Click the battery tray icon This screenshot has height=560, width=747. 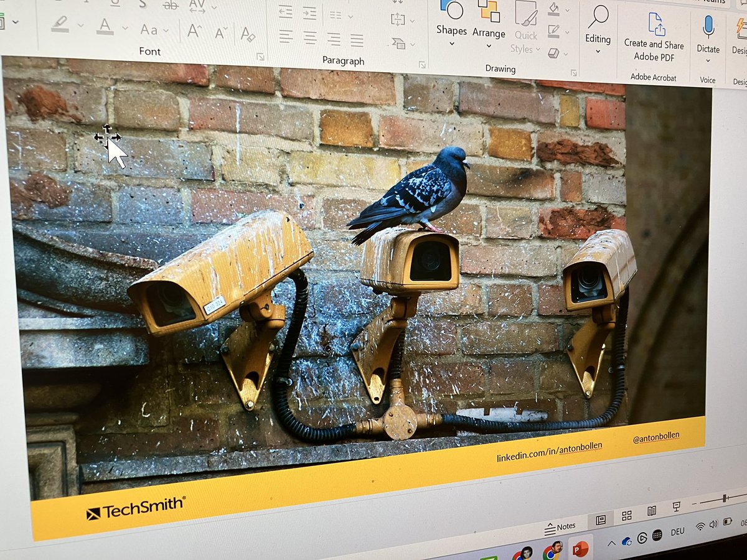[728, 521]
